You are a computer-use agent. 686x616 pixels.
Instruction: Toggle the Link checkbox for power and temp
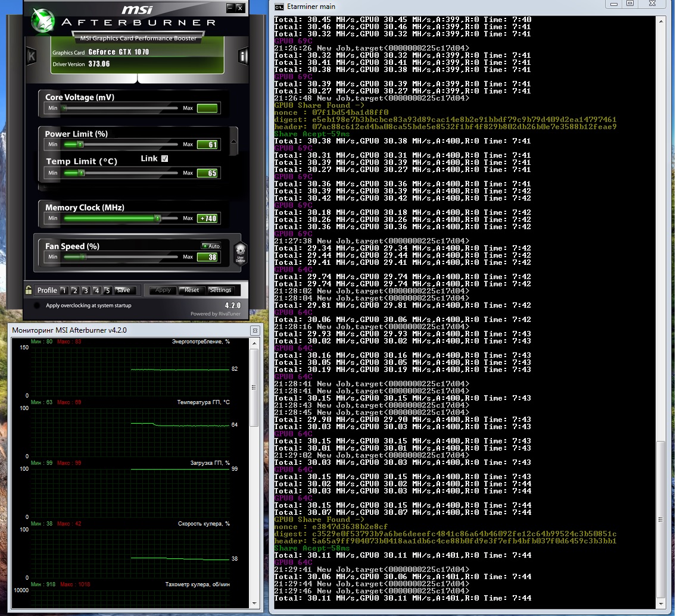point(164,159)
